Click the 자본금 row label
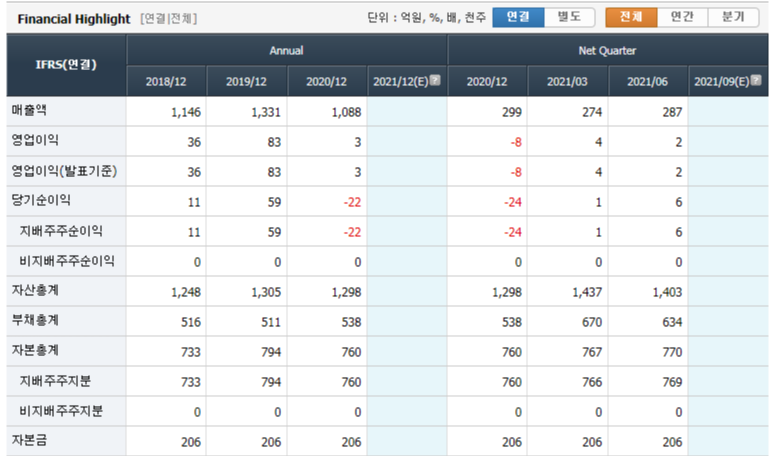776x456 pixels. pyautogui.click(x=29, y=440)
